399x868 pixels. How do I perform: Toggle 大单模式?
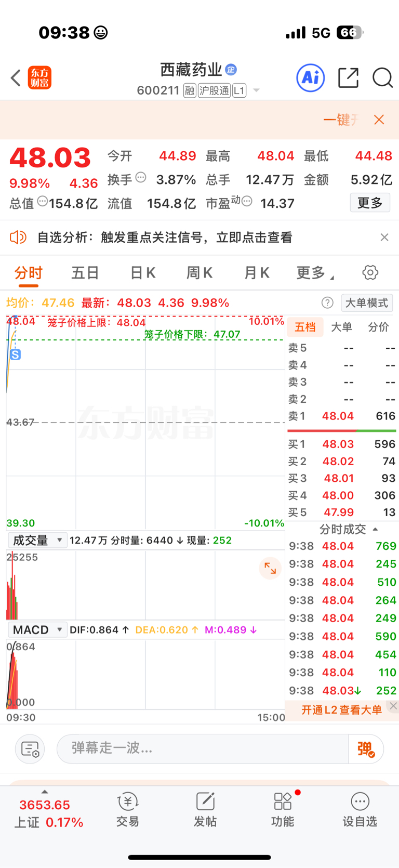[367, 303]
